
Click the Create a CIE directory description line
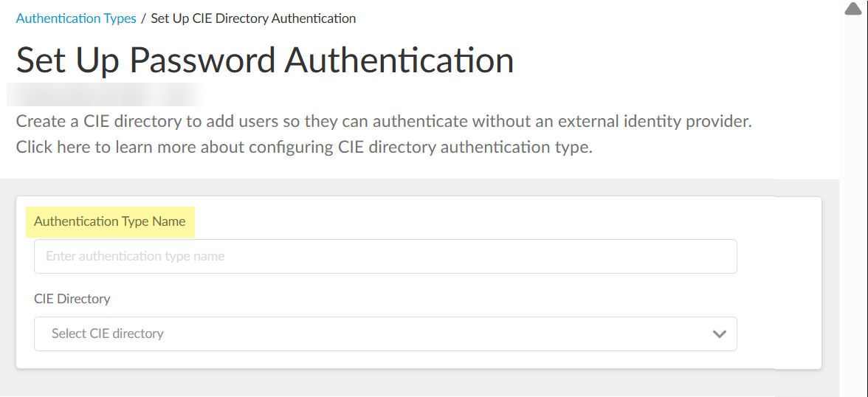point(383,121)
